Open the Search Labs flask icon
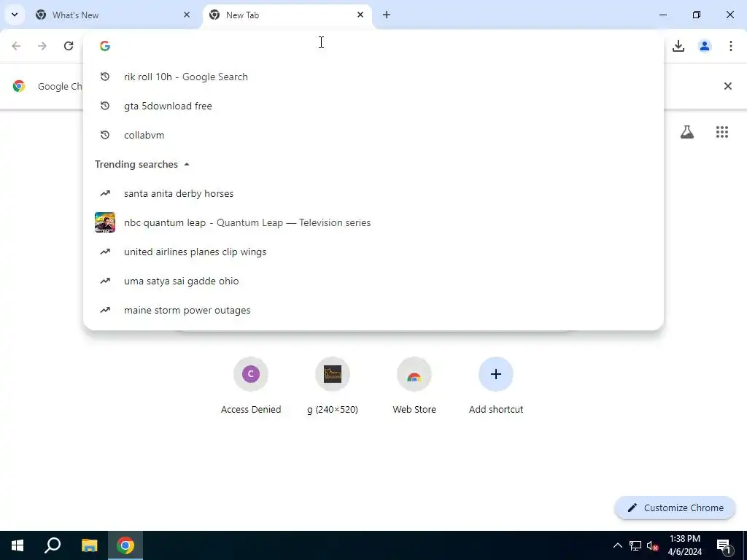The width and height of the screenshot is (747, 560). coord(687,132)
